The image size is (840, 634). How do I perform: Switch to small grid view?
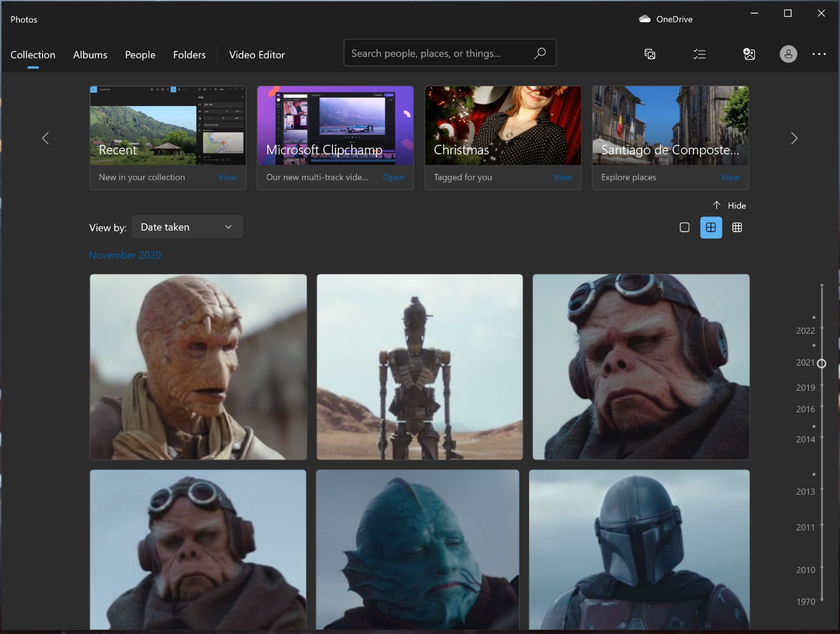click(737, 227)
